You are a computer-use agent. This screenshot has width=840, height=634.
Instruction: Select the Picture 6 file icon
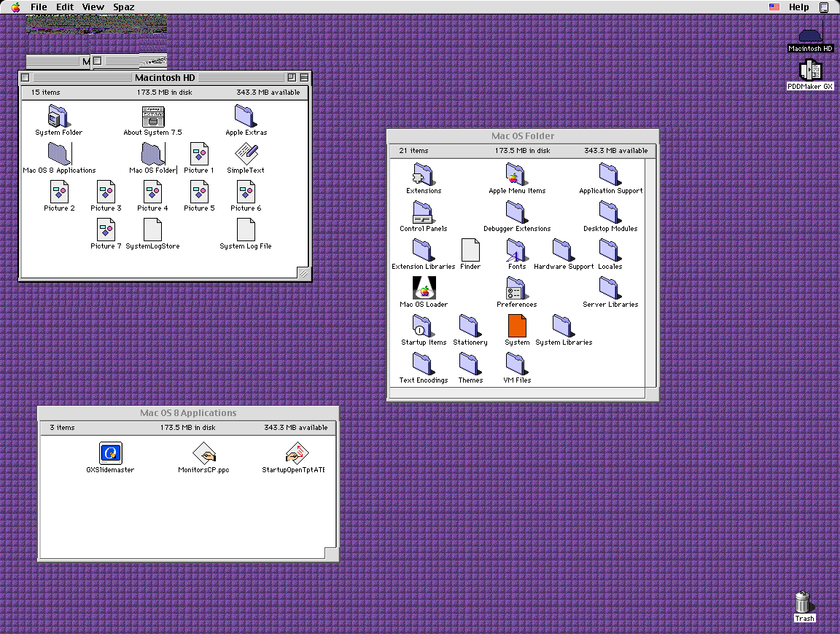(245, 192)
